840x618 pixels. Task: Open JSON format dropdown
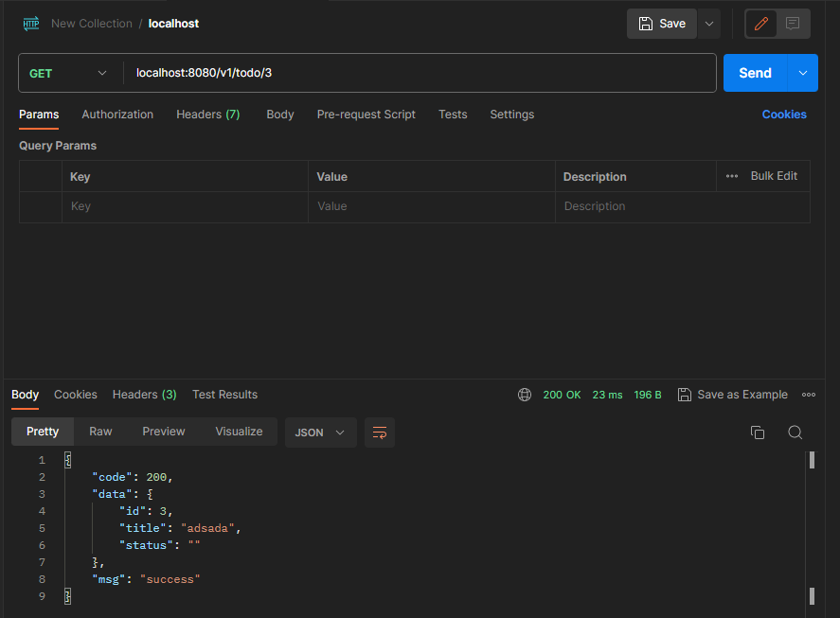320,433
